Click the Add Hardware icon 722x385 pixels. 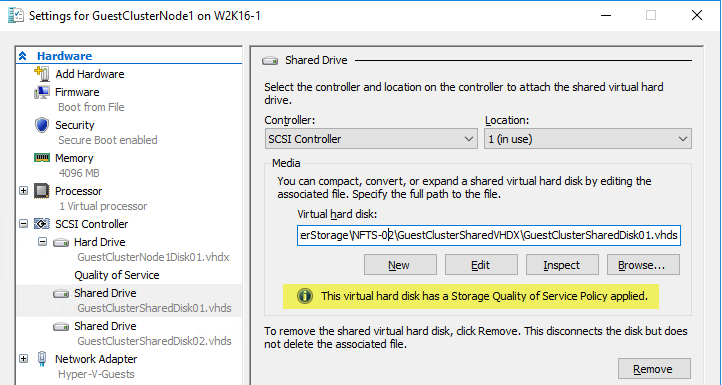(42, 74)
